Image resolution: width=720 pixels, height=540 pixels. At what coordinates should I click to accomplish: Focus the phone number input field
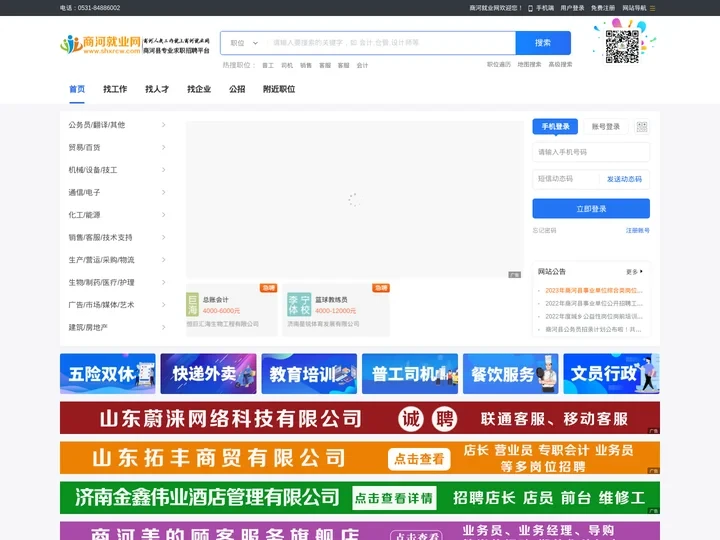tap(591, 152)
